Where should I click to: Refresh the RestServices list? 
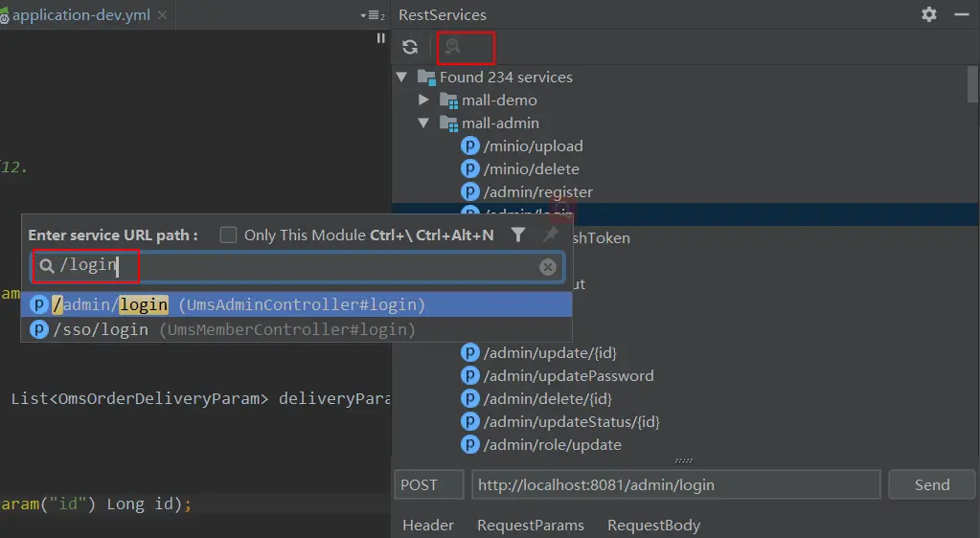coord(410,47)
